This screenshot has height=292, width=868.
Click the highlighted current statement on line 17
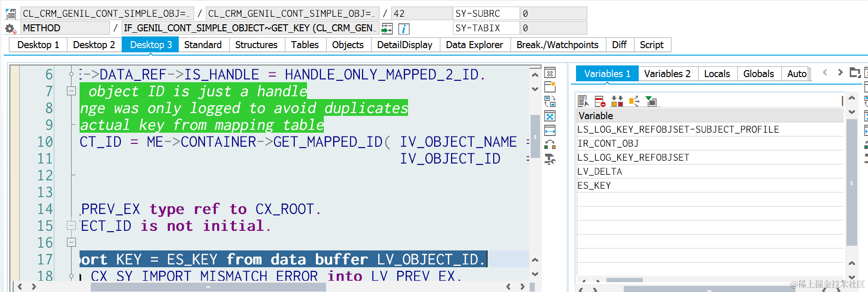(283, 259)
